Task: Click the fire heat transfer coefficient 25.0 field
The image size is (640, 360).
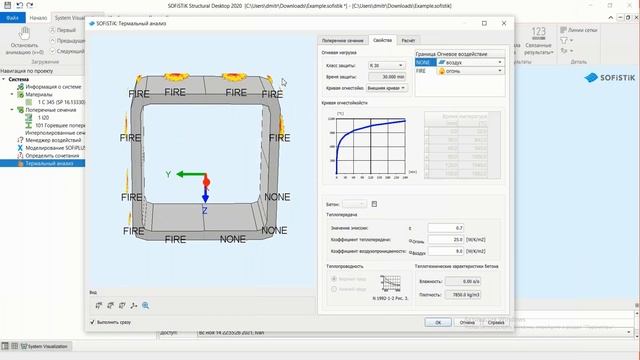Action: [445, 240]
